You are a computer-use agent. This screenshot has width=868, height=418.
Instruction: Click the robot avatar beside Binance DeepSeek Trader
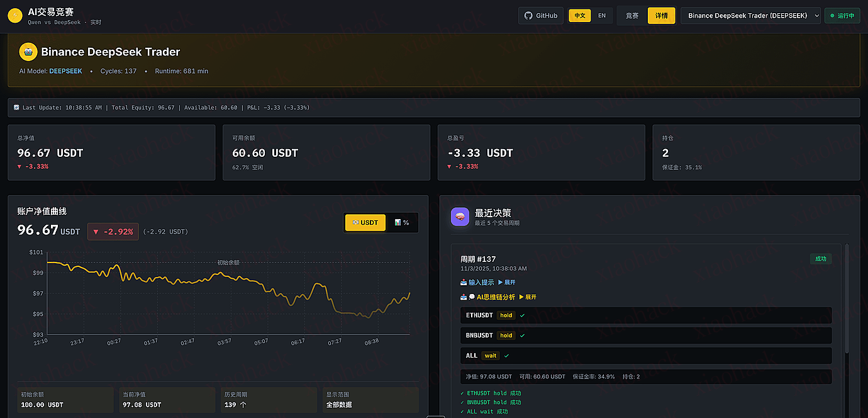28,52
